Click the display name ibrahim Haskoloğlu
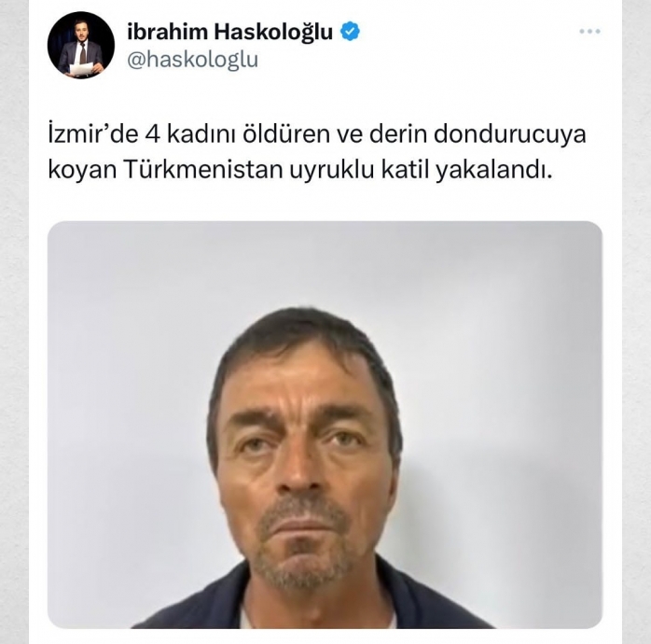 click(229, 32)
